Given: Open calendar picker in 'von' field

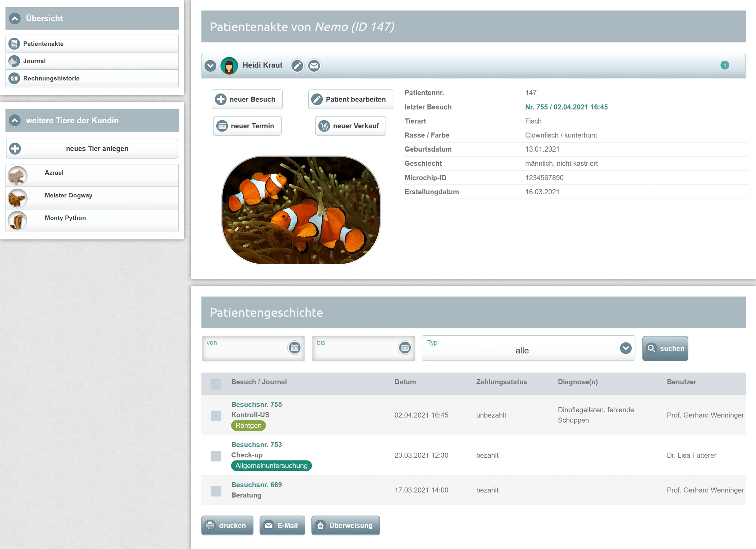Looking at the screenshot, I should [294, 348].
